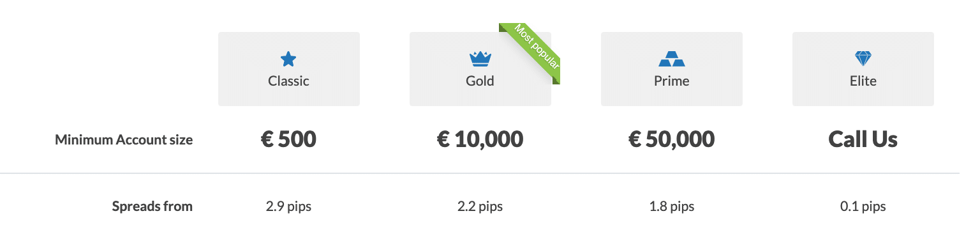
Task: Select the 2.9 pips Classic spread
Action: point(288,207)
